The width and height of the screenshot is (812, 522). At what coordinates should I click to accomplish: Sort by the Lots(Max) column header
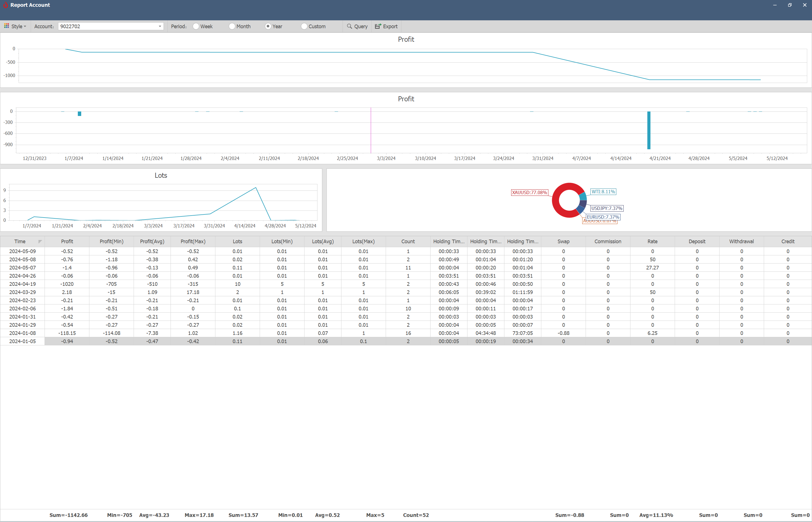(363, 241)
